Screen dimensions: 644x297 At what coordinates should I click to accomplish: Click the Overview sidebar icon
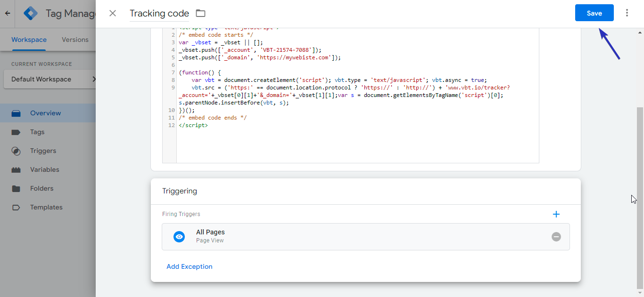pyautogui.click(x=16, y=113)
